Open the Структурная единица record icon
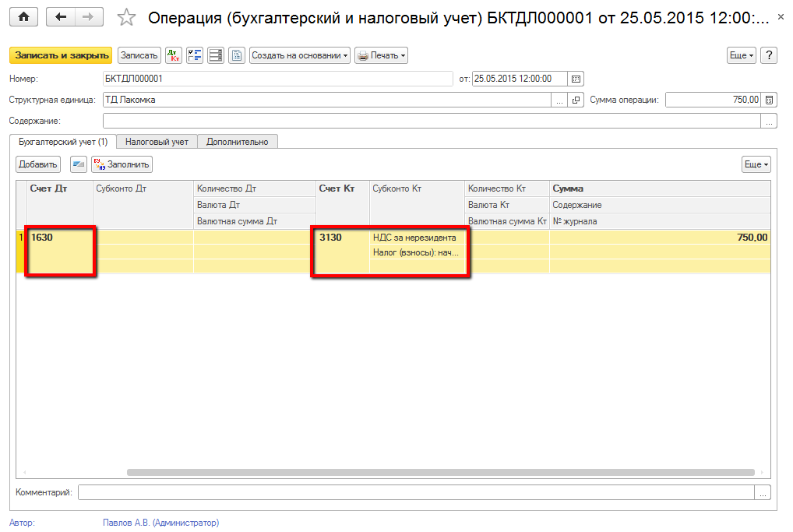 click(x=576, y=100)
